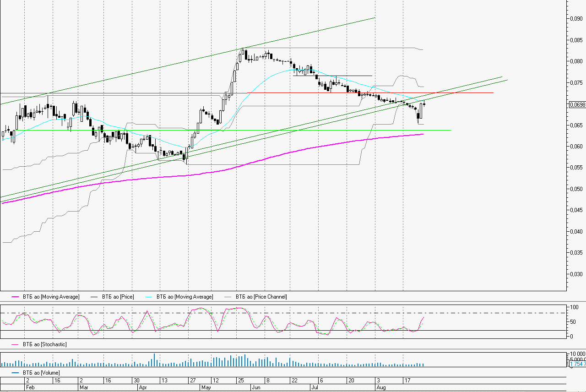Click the date label 25 on time axis

[x=240, y=381]
